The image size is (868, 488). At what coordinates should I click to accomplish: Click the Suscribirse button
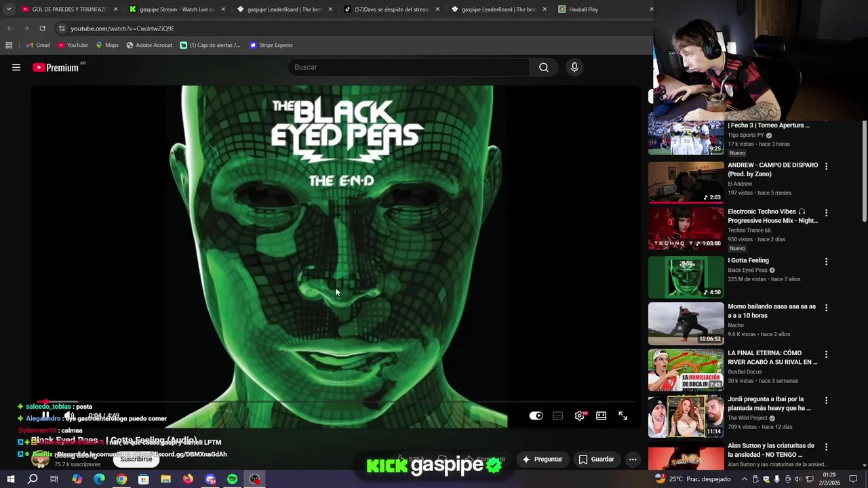click(136, 459)
